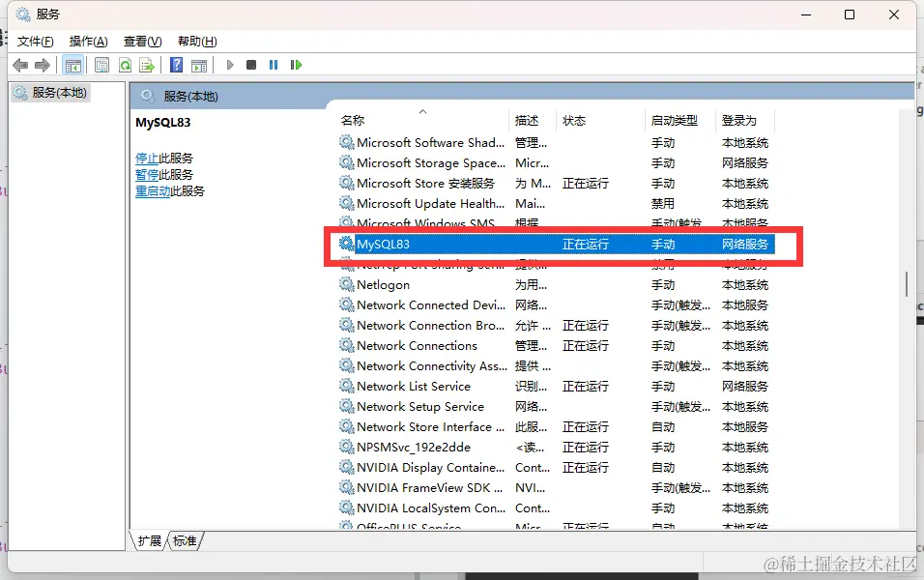The height and width of the screenshot is (580, 924).
Task: Click 重启动 link to restart service
Action: [x=153, y=191]
